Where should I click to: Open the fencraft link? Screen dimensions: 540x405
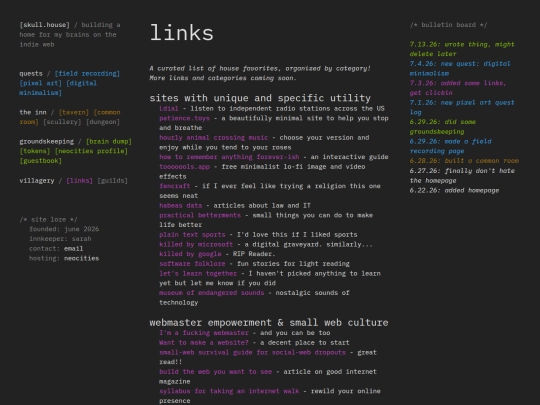175,186
